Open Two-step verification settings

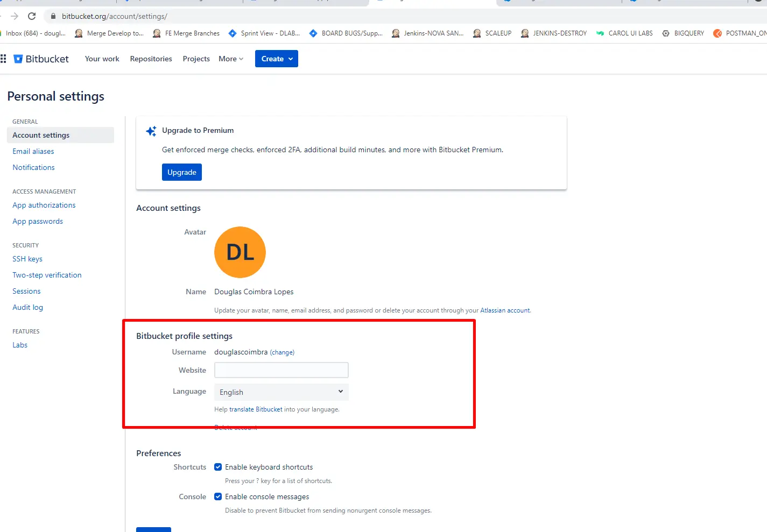click(47, 275)
